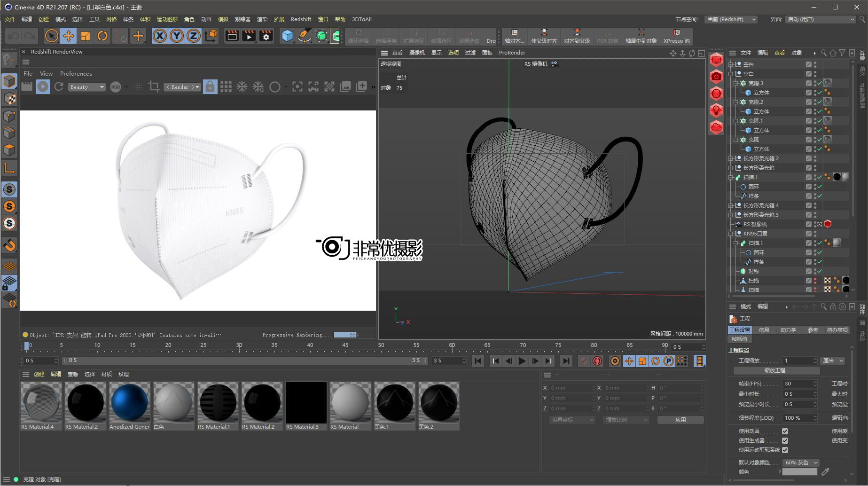Toggle visibility dots of 长方形柔光箱.4
This screenshot has height=486, width=868.
tap(815, 205)
